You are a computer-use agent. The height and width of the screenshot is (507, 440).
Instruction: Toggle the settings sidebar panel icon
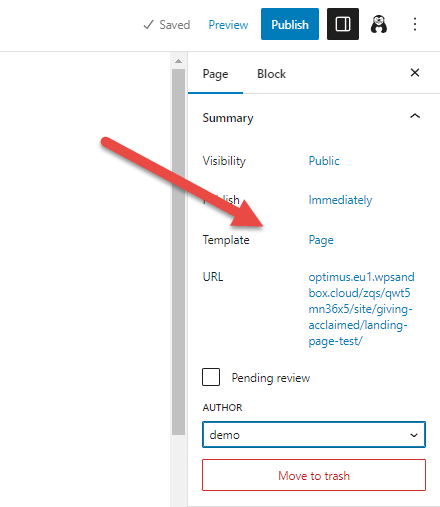point(343,24)
